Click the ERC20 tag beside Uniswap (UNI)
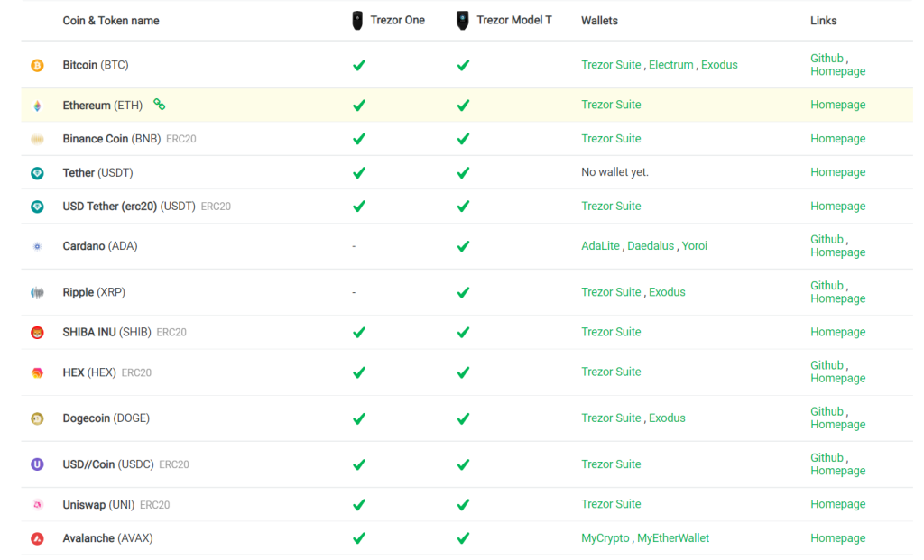 155,505
